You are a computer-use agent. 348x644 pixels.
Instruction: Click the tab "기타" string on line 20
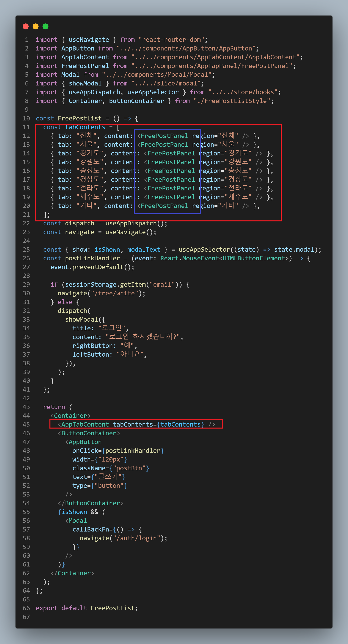(86, 206)
